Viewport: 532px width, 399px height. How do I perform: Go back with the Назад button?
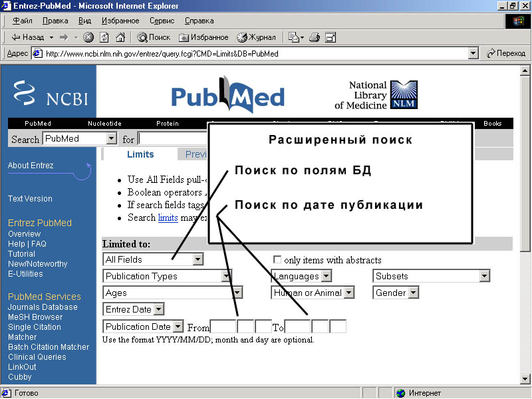point(28,37)
